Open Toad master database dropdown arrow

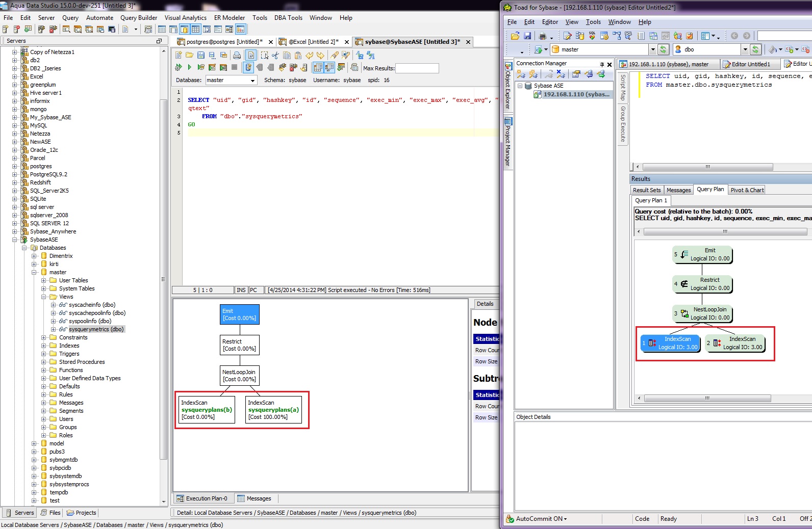653,49
